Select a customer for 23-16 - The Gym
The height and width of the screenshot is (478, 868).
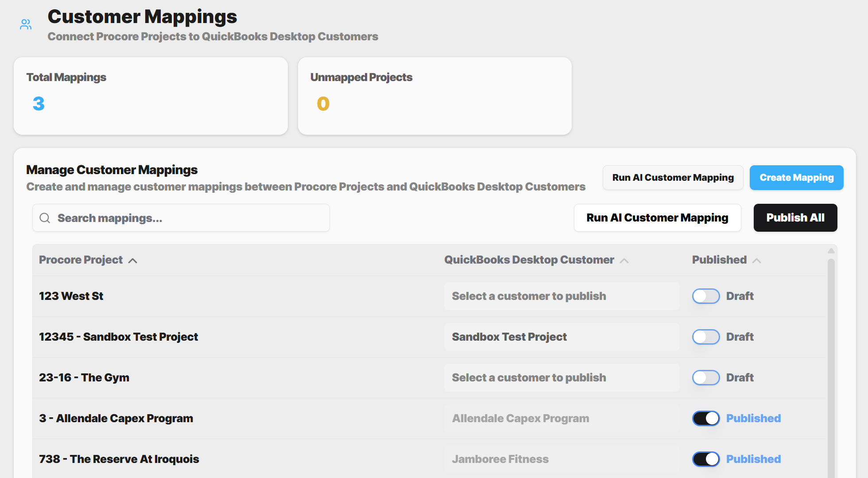[x=562, y=377]
